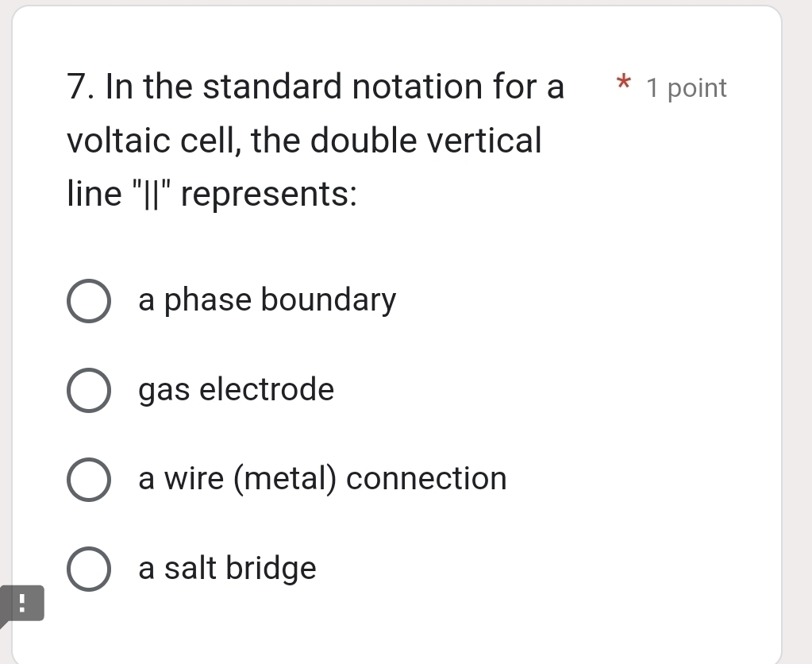Click the "a phase boundary" option text
The width and height of the screenshot is (812, 664).
(267, 300)
